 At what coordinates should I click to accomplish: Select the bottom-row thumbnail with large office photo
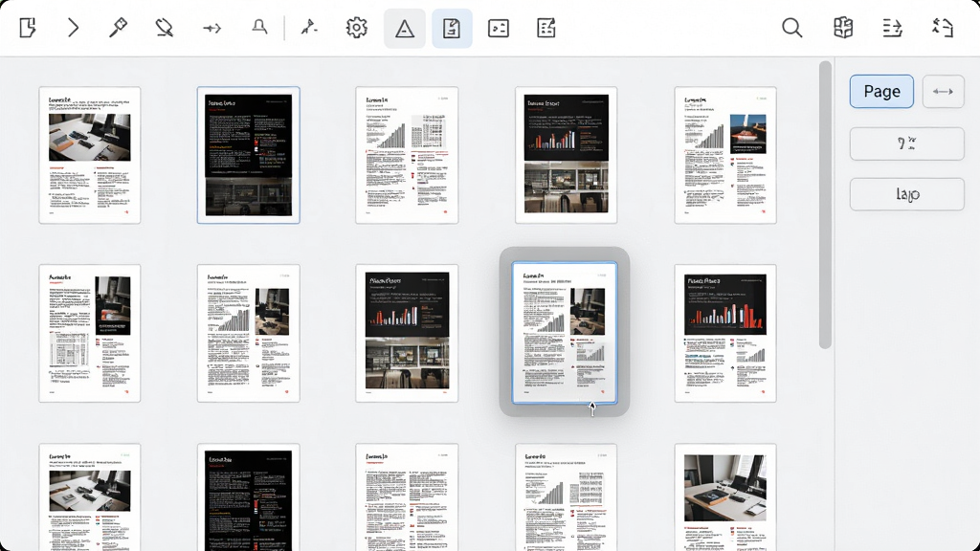[725, 497]
